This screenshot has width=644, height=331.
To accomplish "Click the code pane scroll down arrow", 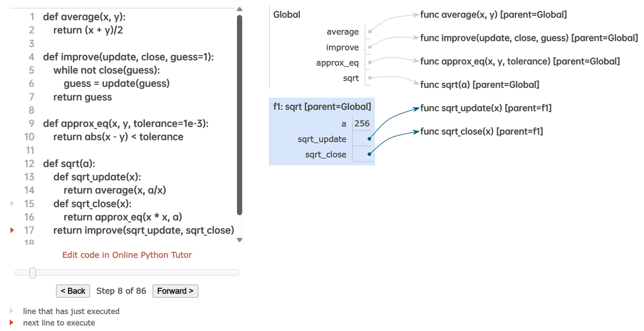I will coord(239,240).
